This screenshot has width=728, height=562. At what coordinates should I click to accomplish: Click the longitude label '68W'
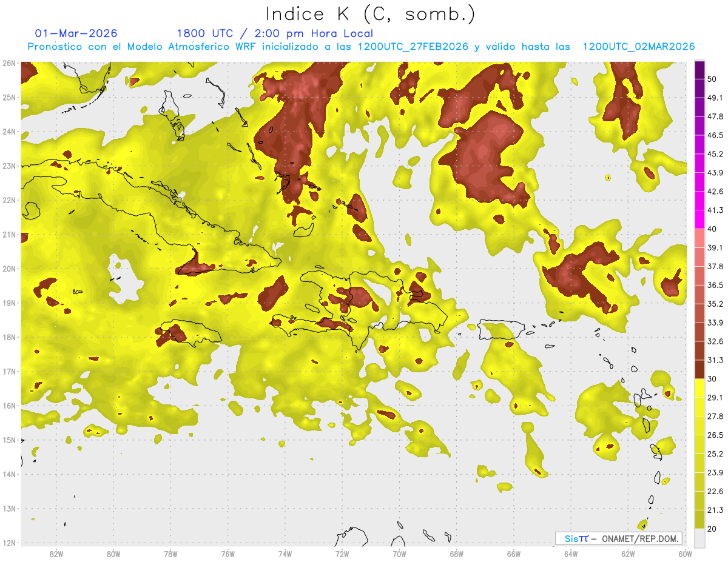pyautogui.click(x=457, y=554)
